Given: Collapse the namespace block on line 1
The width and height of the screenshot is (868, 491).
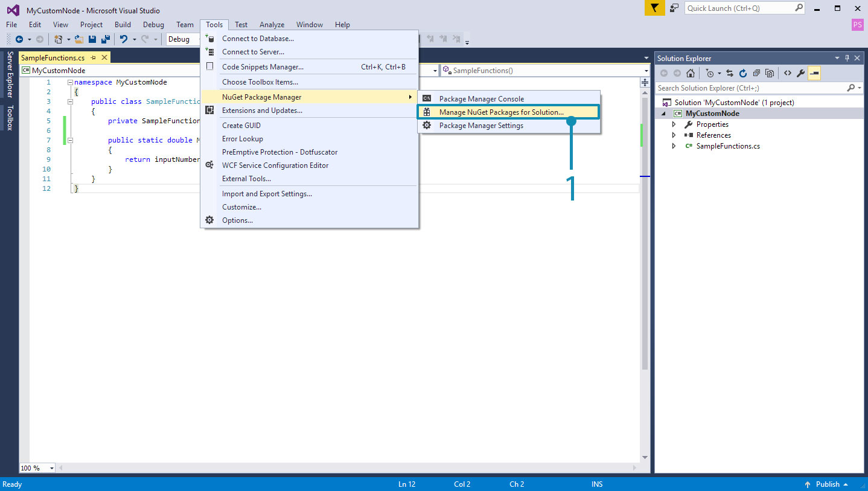Looking at the screenshot, I should pos(70,82).
